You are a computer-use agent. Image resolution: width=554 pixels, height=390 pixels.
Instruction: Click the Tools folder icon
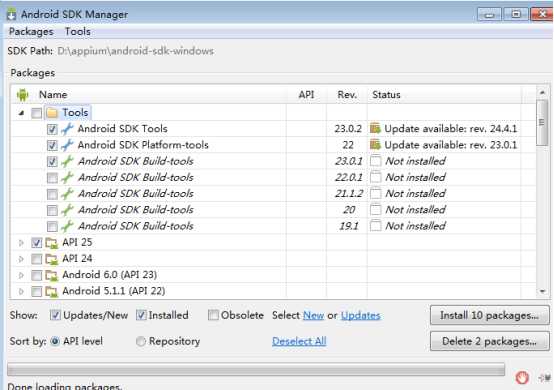tap(52, 113)
